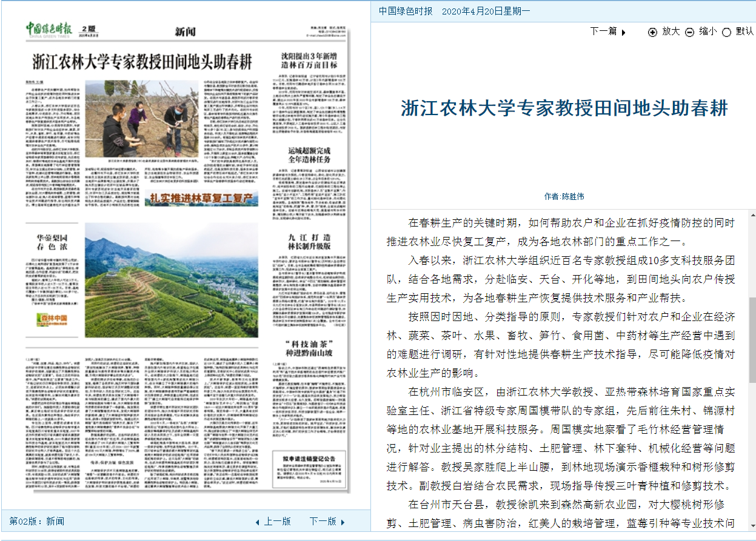
Task: Select the 缩小 text size option
Action: point(707,32)
